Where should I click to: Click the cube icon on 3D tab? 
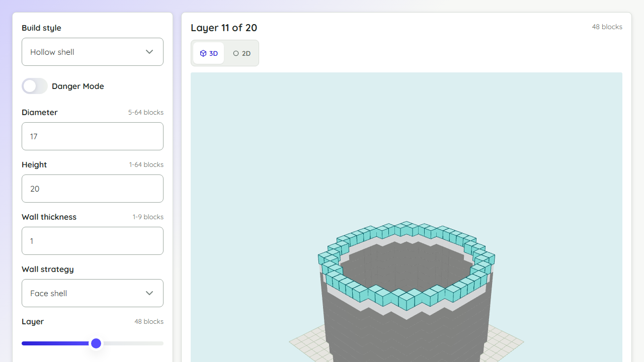(203, 53)
